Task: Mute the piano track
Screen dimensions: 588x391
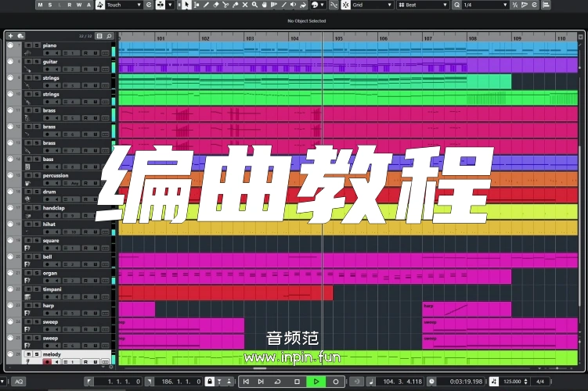Action: pos(28,45)
